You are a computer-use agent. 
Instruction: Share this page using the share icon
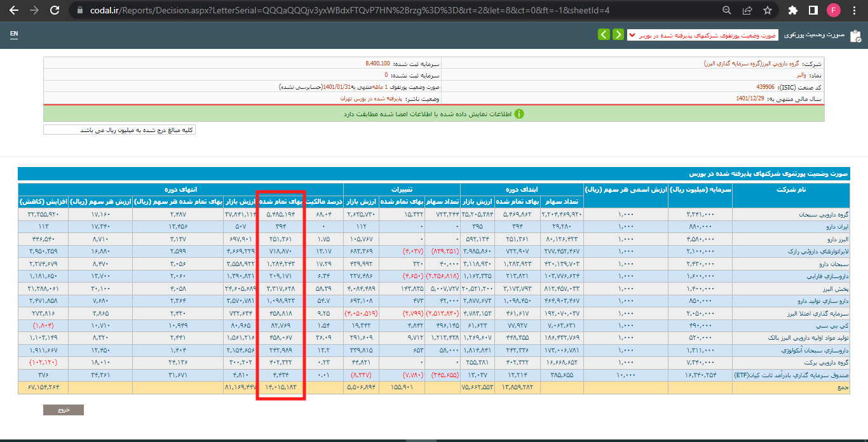point(747,10)
